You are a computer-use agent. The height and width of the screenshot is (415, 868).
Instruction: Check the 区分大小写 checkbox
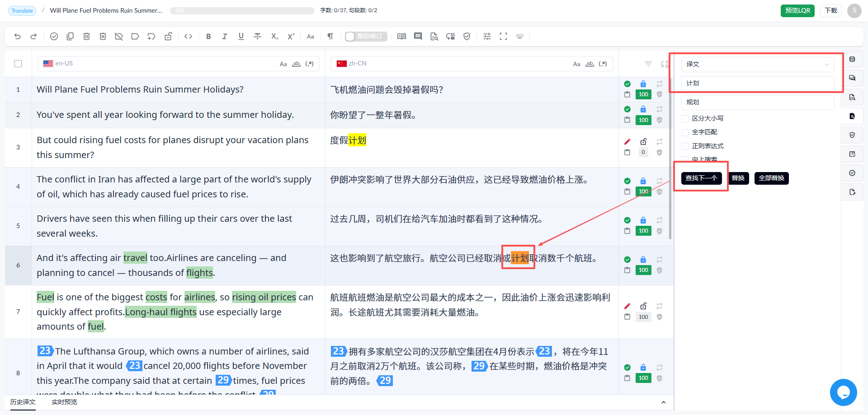click(685, 119)
